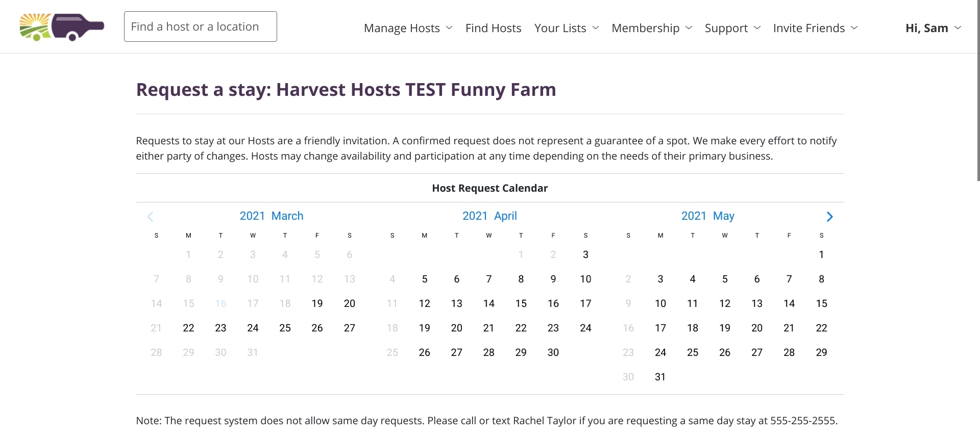The width and height of the screenshot is (980, 439).
Task: Select May 18 date
Action: coord(693,328)
